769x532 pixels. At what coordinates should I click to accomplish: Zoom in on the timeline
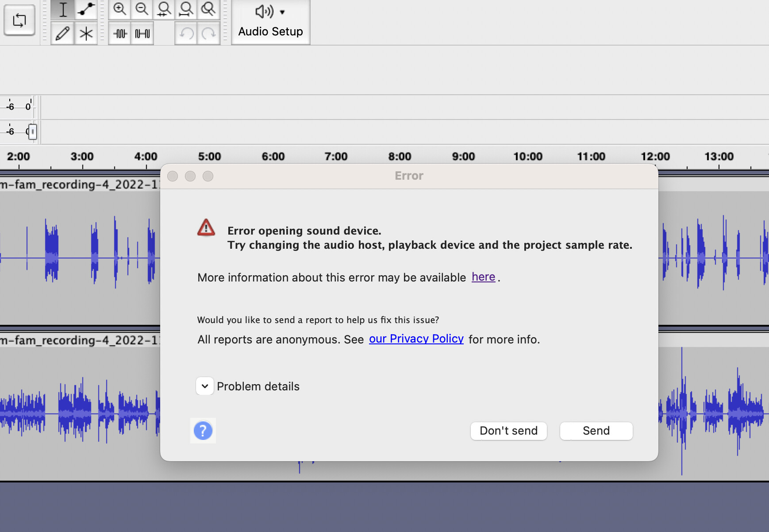pyautogui.click(x=120, y=8)
